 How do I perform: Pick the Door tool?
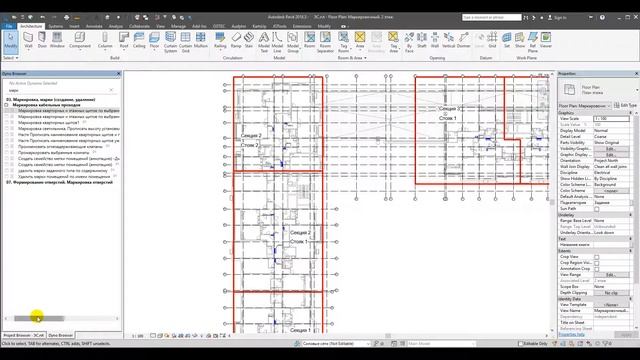pos(42,41)
